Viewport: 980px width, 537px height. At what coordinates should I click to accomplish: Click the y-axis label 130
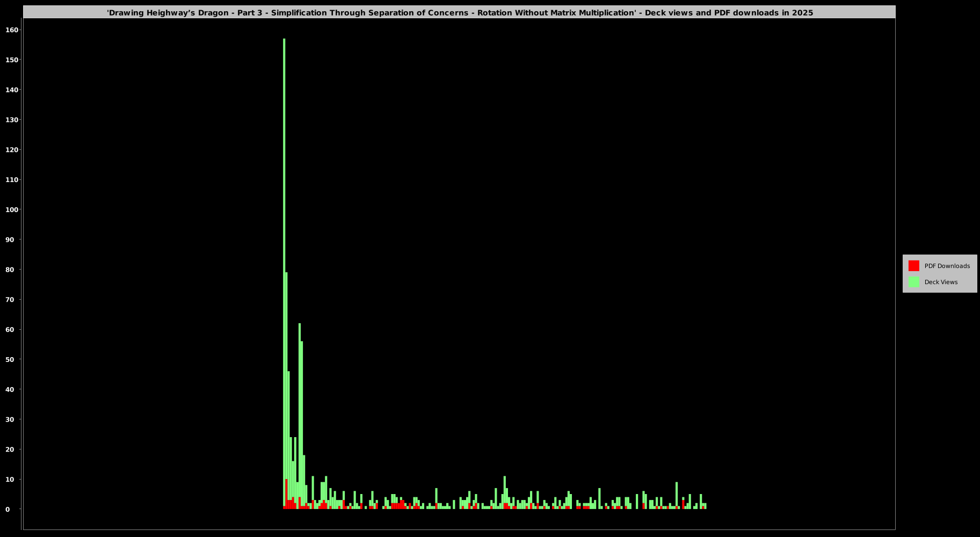[12, 120]
